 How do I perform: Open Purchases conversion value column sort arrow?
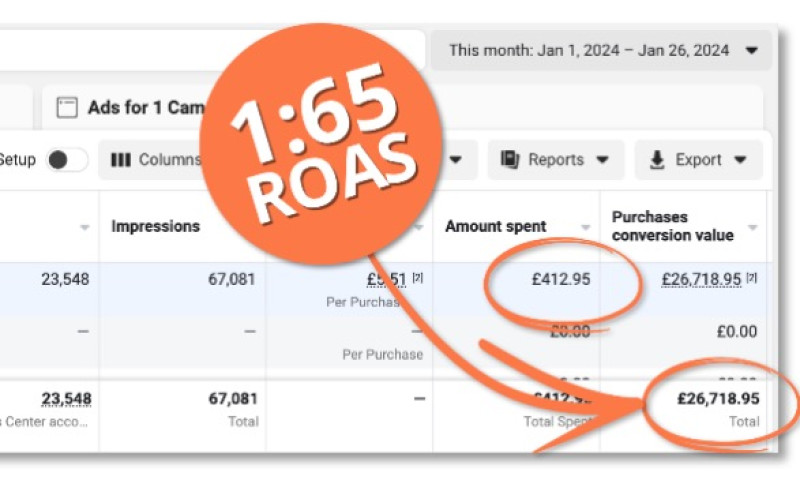[752, 227]
